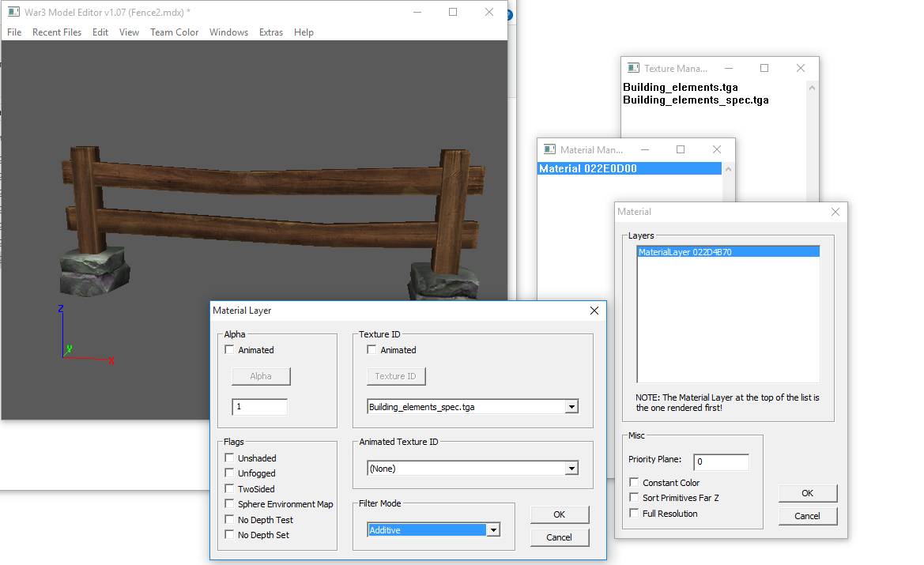Minimize the Texture Manager window
924x565 pixels.
point(728,68)
